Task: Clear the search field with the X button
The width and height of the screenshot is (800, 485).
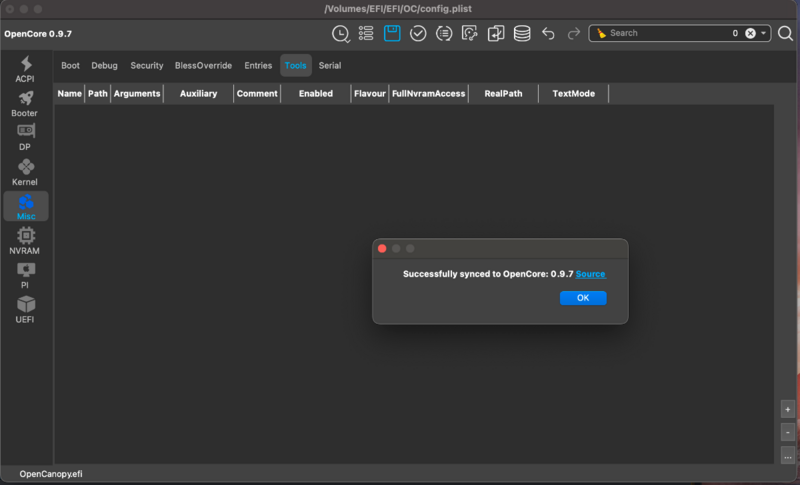Action: 750,33
